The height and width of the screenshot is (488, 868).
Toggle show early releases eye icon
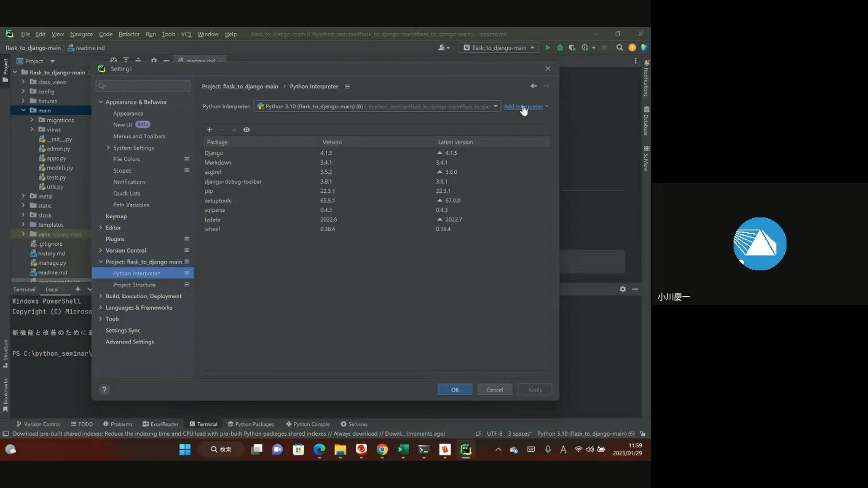pyautogui.click(x=246, y=130)
